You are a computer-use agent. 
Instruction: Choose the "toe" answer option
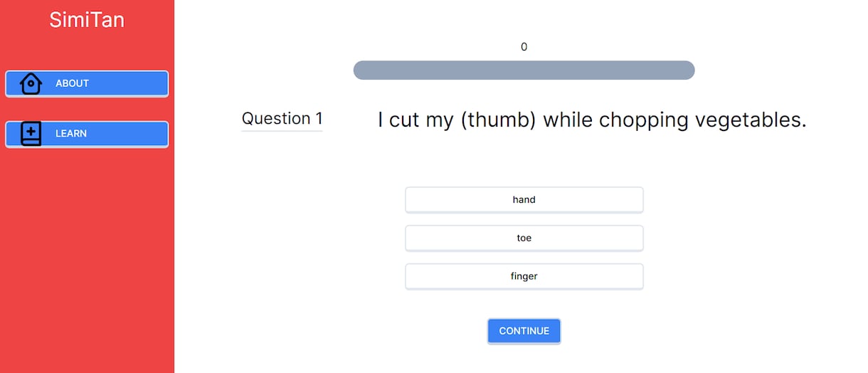coord(524,238)
